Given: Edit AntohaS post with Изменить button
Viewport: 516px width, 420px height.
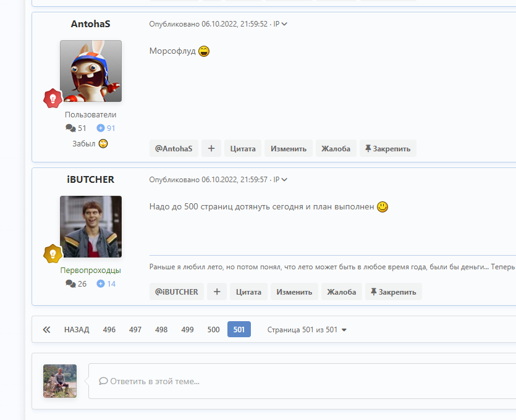Looking at the screenshot, I should point(289,148).
